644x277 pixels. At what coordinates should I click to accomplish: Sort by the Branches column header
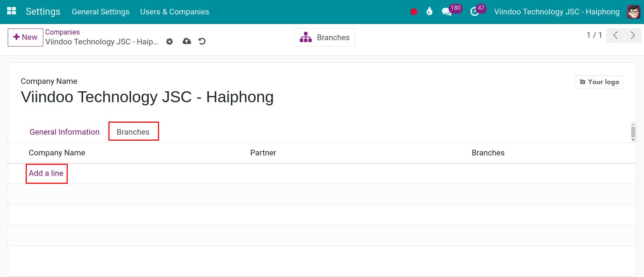pyautogui.click(x=488, y=153)
